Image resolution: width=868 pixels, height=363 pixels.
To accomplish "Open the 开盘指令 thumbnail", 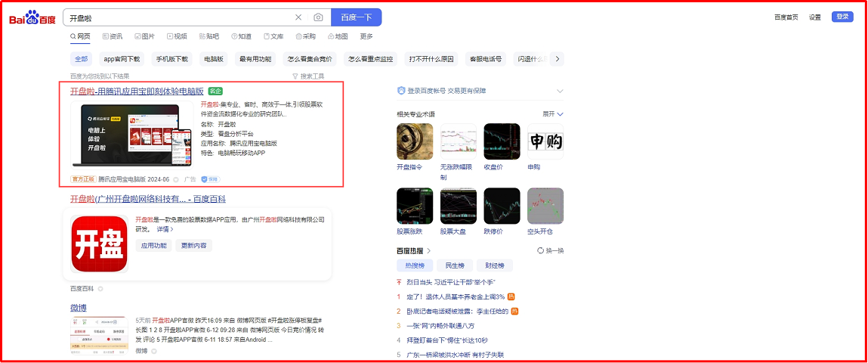I will click(x=415, y=141).
